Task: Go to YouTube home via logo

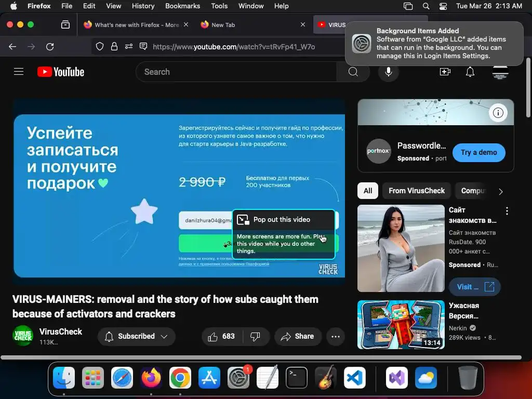Action: pyautogui.click(x=61, y=72)
